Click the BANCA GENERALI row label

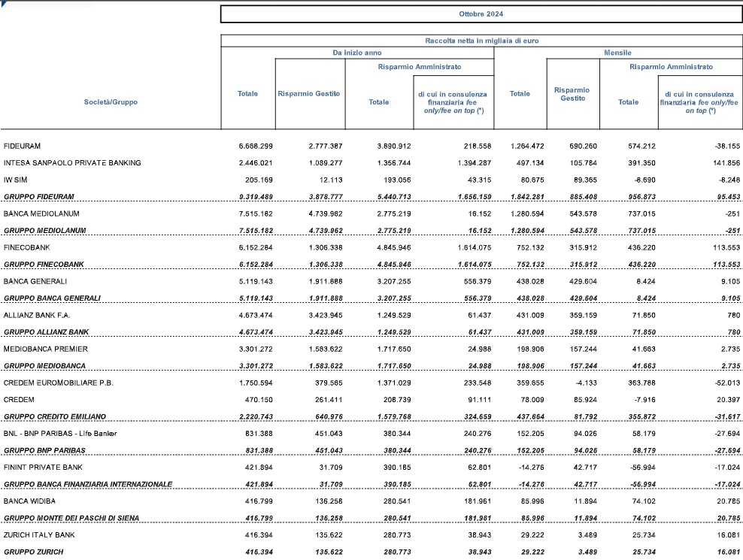tap(35, 281)
